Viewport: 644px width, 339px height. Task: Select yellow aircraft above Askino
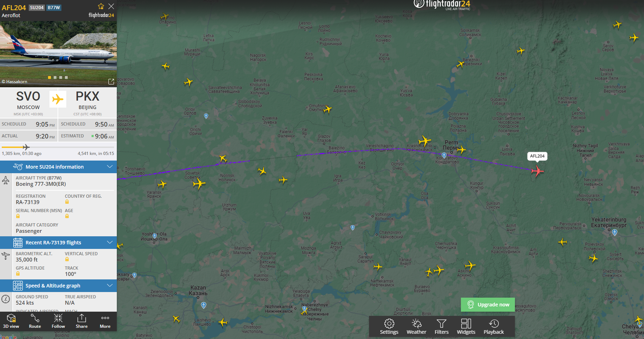coord(470,265)
